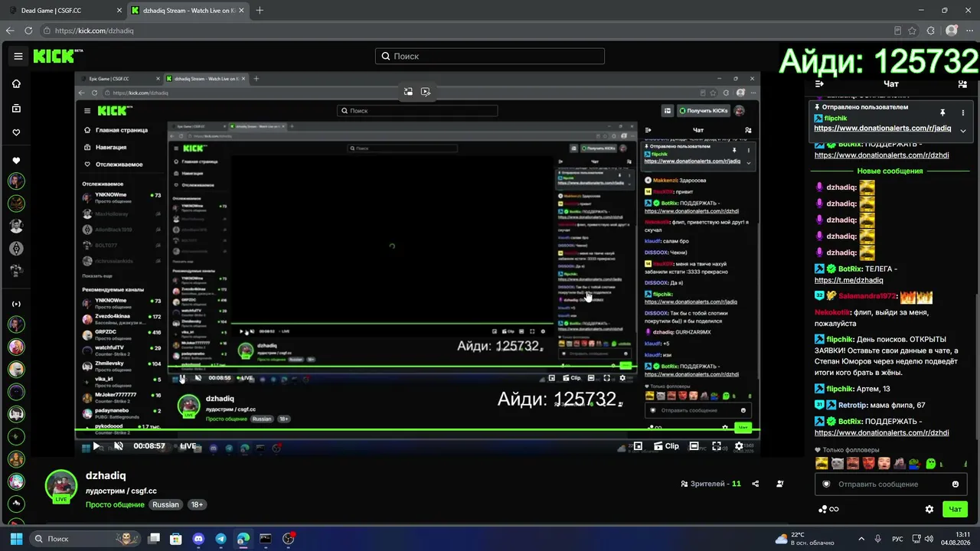This screenshot has height=551, width=980.
Task: Reload the kick.com page
Action: click(28, 31)
